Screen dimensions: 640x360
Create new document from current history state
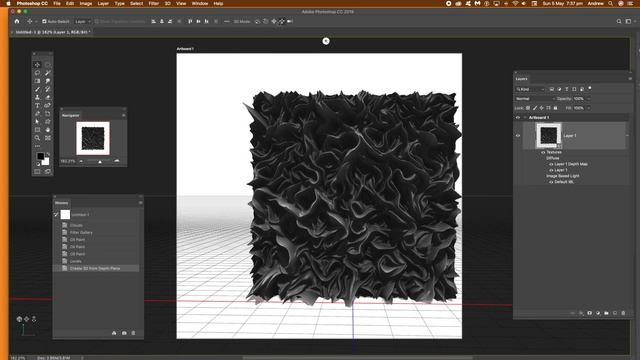pos(114,333)
